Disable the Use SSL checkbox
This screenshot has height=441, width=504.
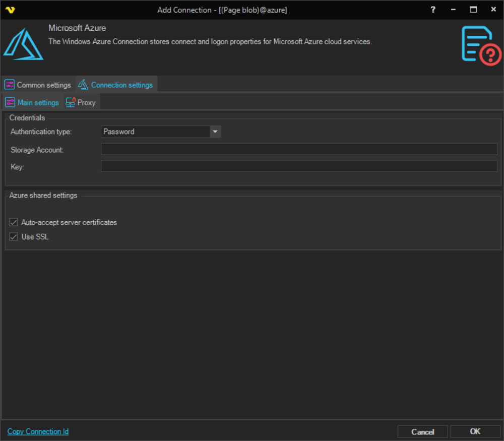tap(14, 237)
